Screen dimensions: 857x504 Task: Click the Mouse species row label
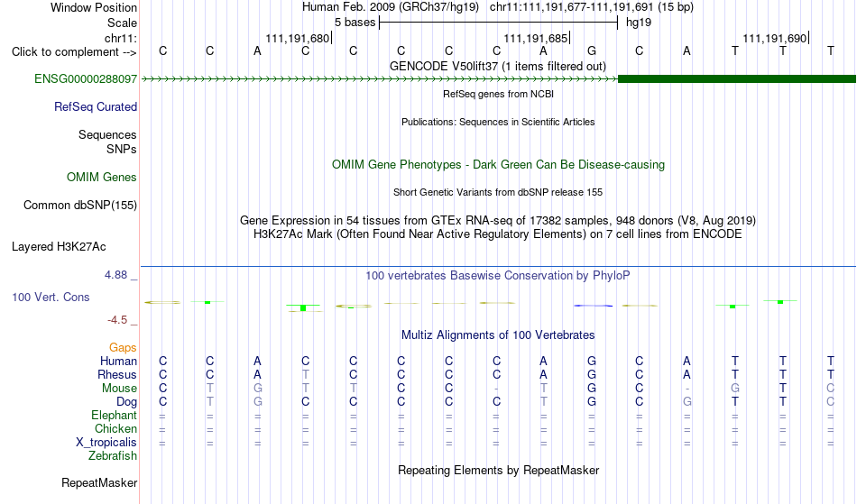[x=119, y=389]
